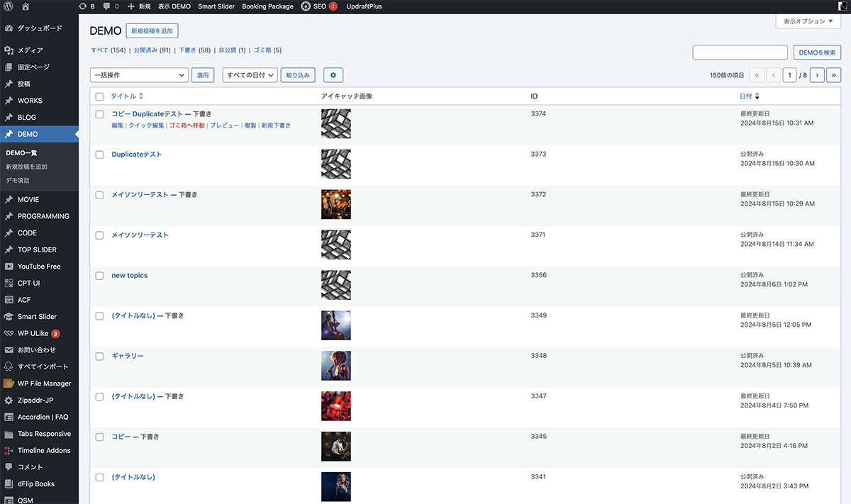Check the box next to new topics
Screen dimensions: 851x504
click(x=99, y=276)
